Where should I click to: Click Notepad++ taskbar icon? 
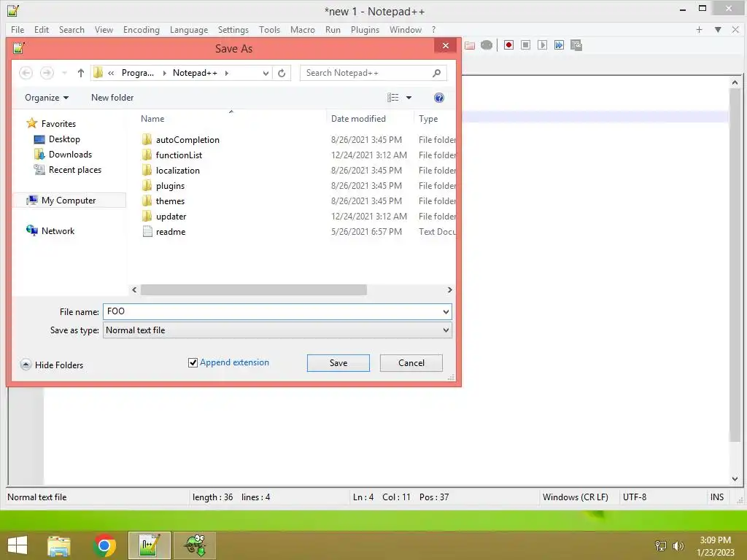pos(149,545)
